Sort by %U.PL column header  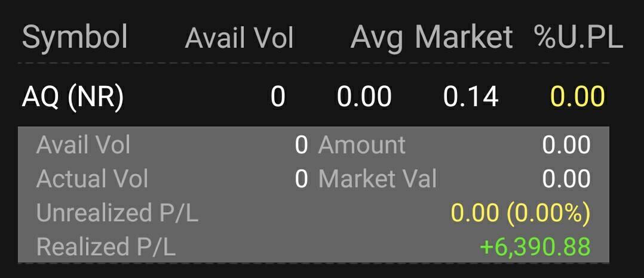click(579, 37)
